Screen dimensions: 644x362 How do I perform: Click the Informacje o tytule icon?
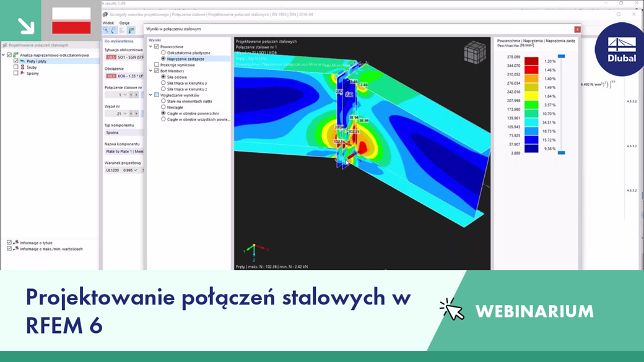point(15,243)
